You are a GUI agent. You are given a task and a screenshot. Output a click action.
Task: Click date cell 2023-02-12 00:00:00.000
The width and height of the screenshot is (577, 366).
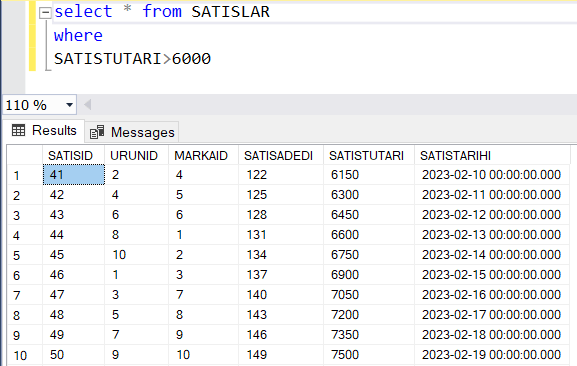[x=492, y=214]
